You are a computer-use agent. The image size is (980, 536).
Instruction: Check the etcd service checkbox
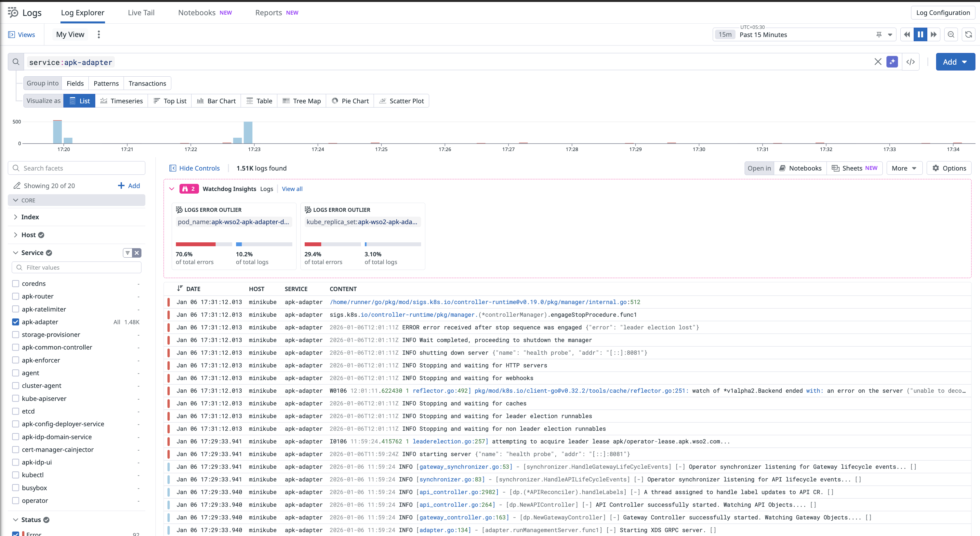(16, 411)
